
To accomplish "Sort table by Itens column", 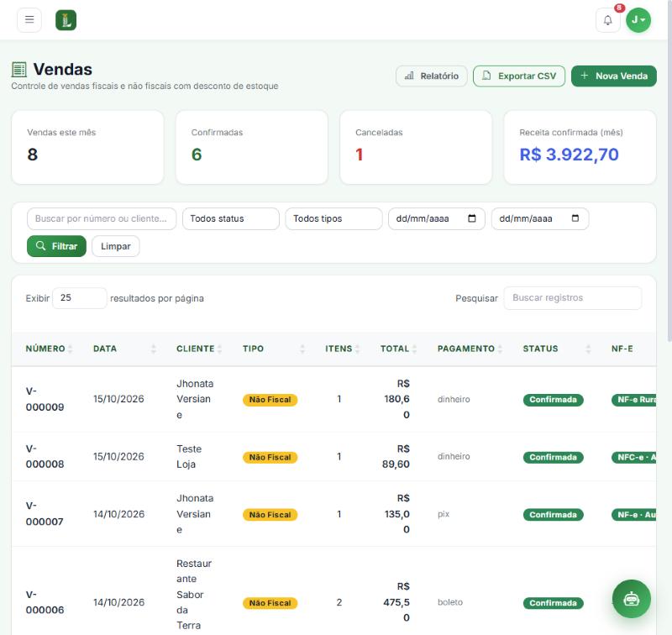I will (x=342, y=349).
